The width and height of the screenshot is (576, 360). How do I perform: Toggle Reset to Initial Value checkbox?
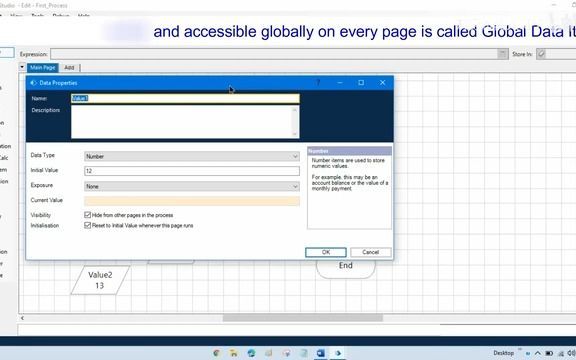pyautogui.click(x=87, y=225)
